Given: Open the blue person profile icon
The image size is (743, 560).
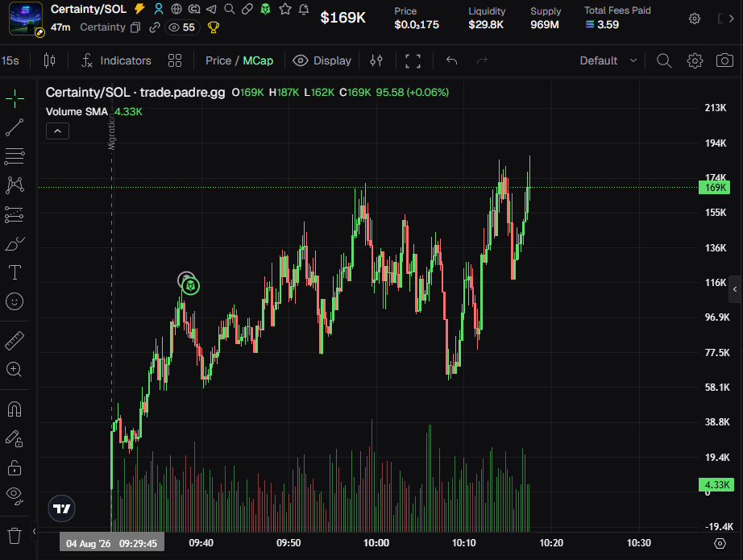Looking at the screenshot, I should (159, 9).
